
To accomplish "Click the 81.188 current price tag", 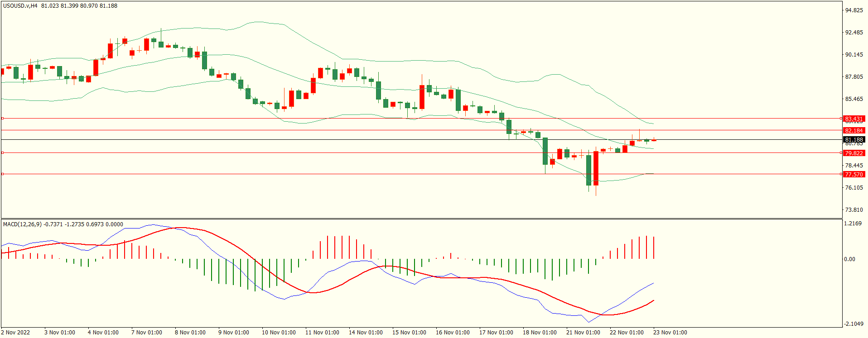I will 854,139.
